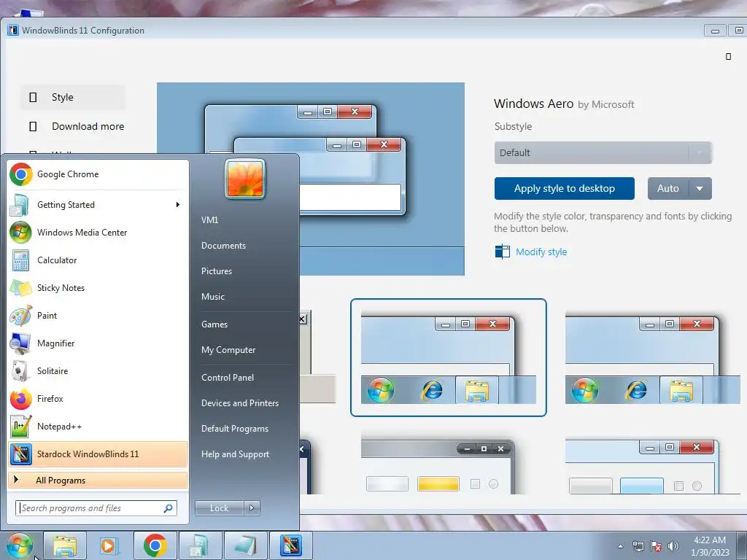Click the user account flower picture
Screen dimensions: 747x560
tap(245, 179)
